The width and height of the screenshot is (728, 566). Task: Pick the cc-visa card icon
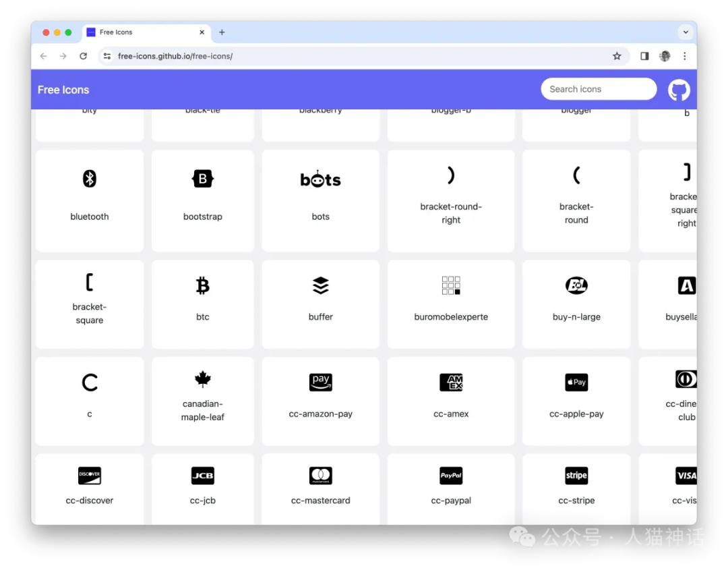pyautogui.click(x=686, y=476)
